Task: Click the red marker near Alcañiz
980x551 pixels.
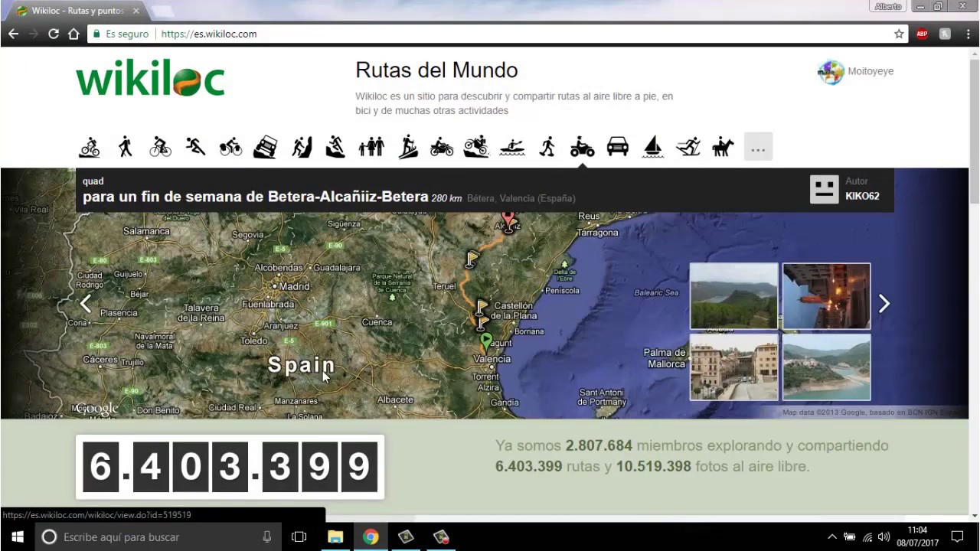Action: click(508, 220)
